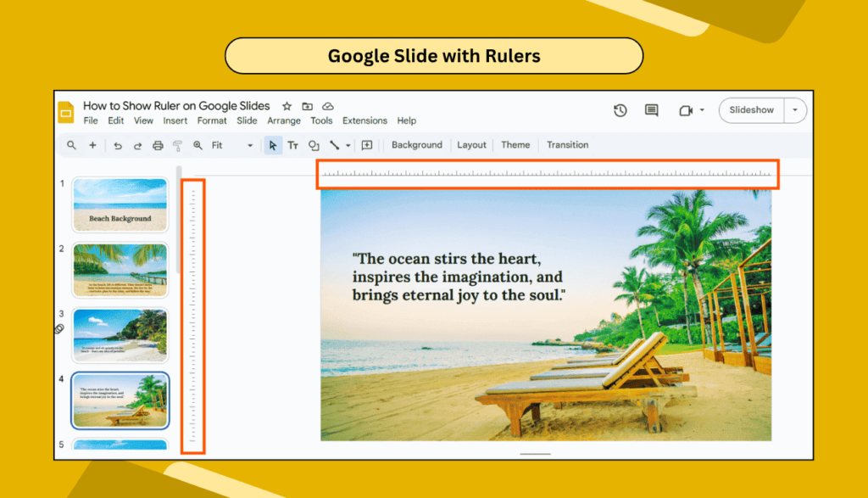Open the Theme panel
Image resolution: width=868 pixels, height=498 pixels.
point(515,145)
